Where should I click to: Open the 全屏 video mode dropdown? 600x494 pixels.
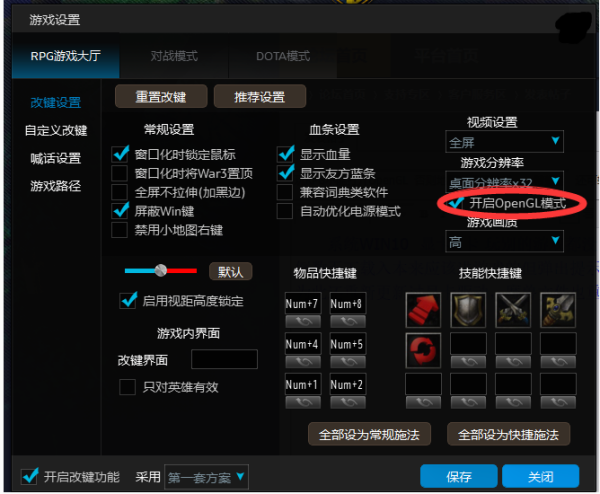pyautogui.click(x=504, y=142)
